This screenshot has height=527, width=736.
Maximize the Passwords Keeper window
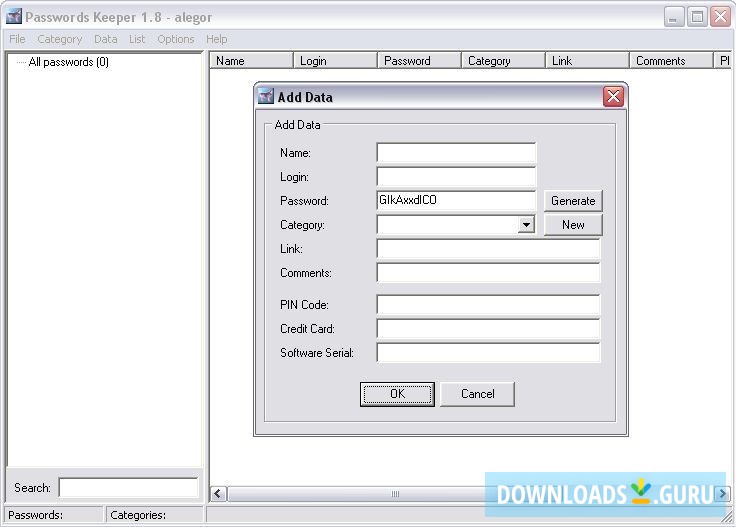click(697, 17)
